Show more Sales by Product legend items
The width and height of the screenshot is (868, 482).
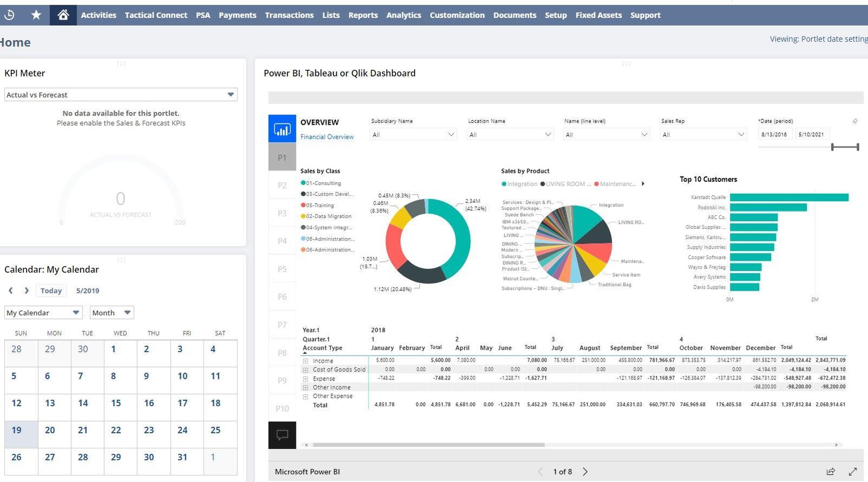tap(643, 184)
